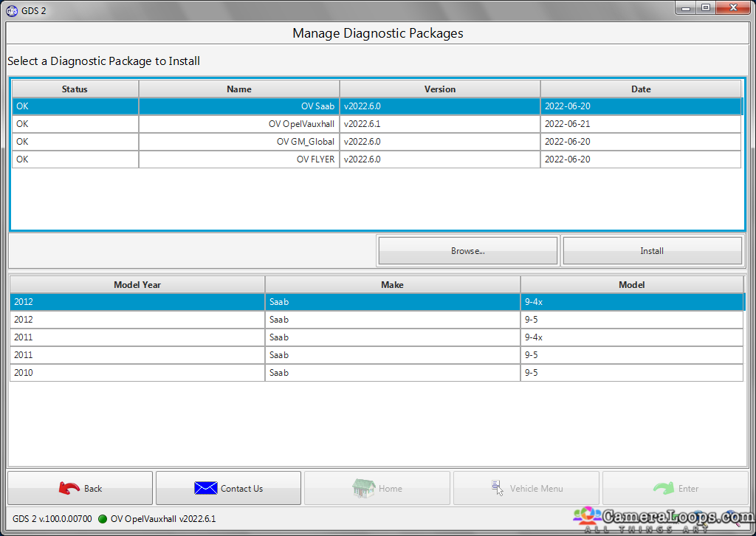The width and height of the screenshot is (756, 536).
Task: Sort packages by Version column header
Action: (x=440, y=89)
